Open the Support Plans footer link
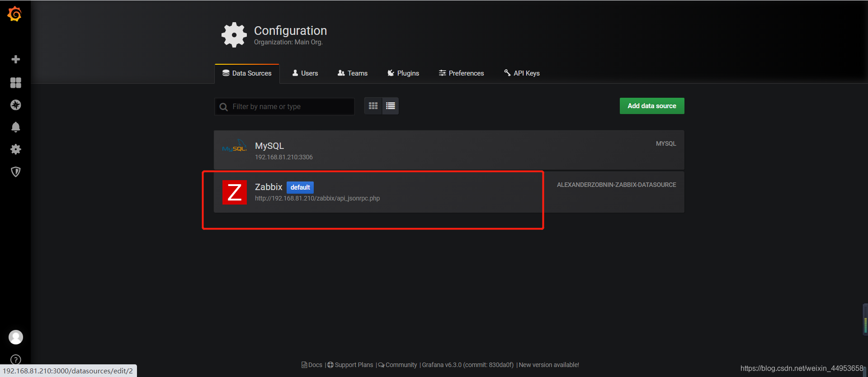868x377 pixels. pyautogui.click(x=350, y=365)
